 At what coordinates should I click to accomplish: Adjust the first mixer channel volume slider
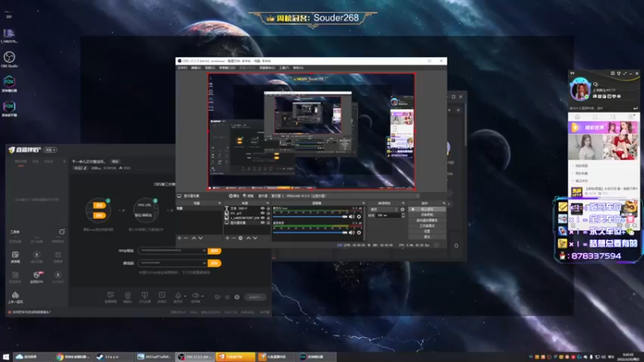pyautogui.click(x=310, y=216)
